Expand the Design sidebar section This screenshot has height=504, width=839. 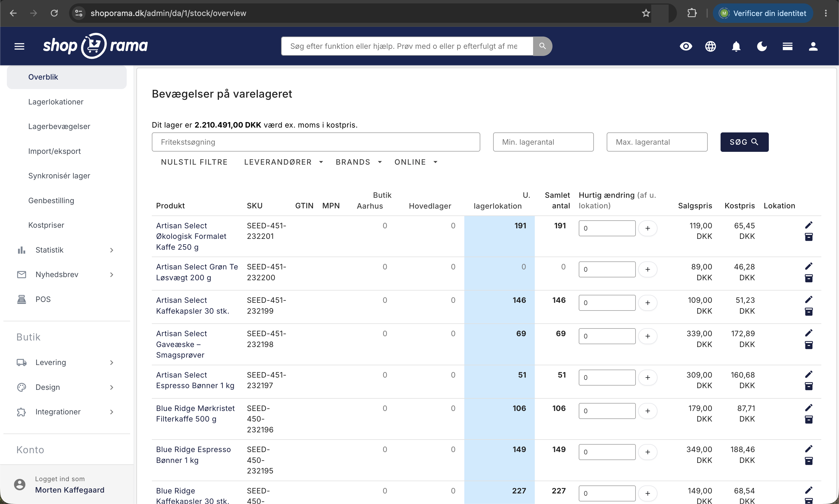[66, 387]
